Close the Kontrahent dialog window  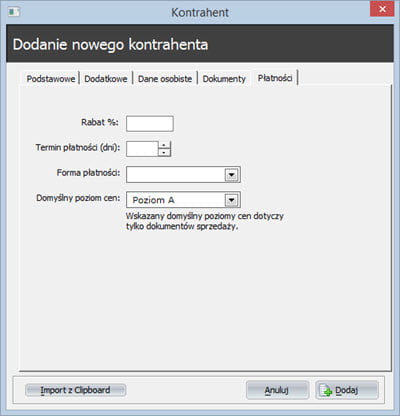(x=382, y=9)
